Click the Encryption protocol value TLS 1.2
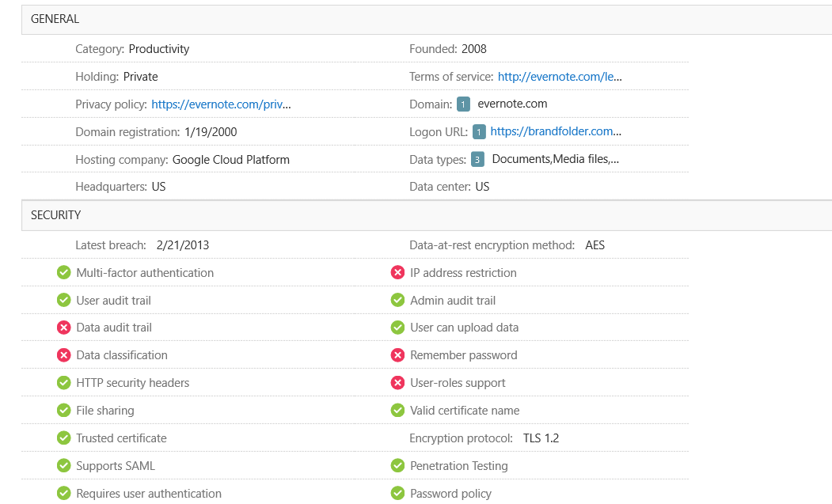 [x=541, y=438]
